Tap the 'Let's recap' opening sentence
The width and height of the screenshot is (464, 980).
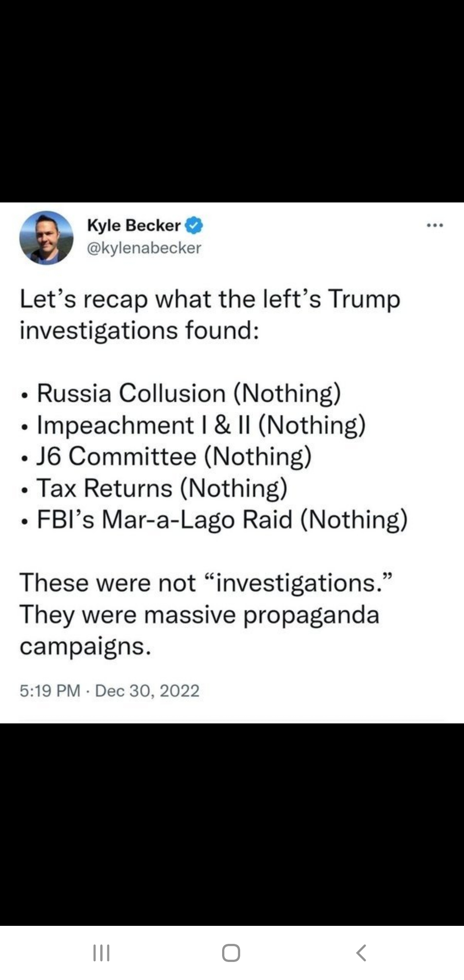(210, 315)
